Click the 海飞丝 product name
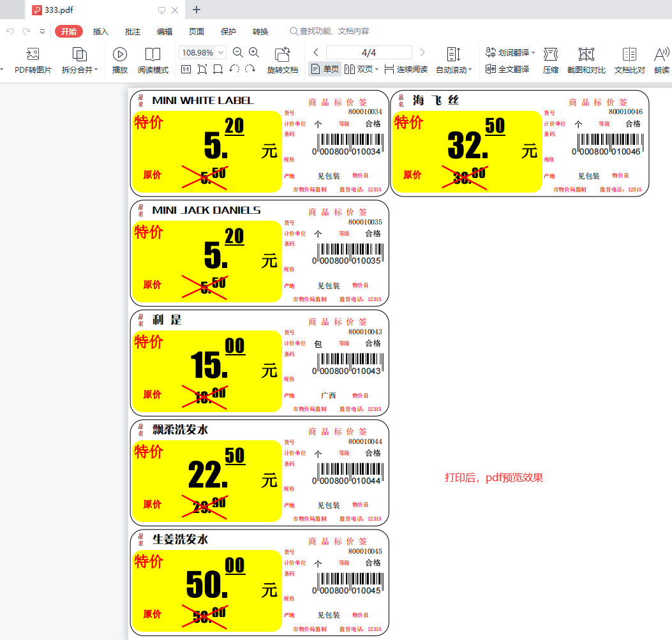The height and width of the screenshot is (640, 672). (x=436, y=101)
